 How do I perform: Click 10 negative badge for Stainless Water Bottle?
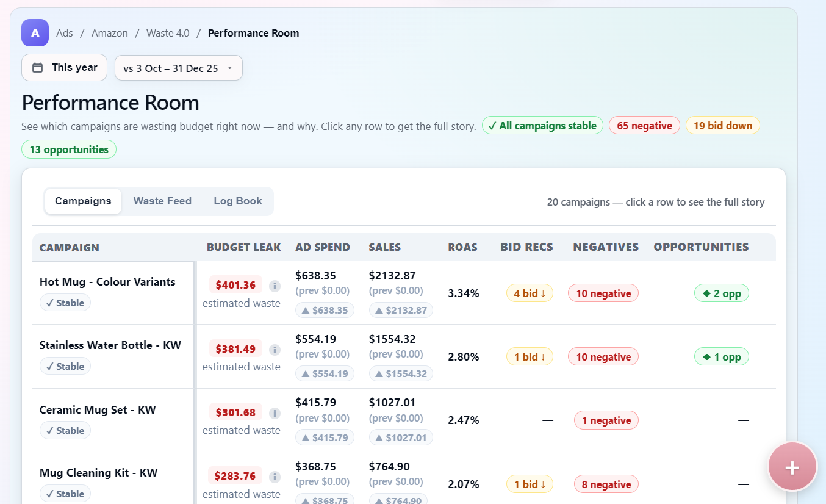click(x=603, y=357)
